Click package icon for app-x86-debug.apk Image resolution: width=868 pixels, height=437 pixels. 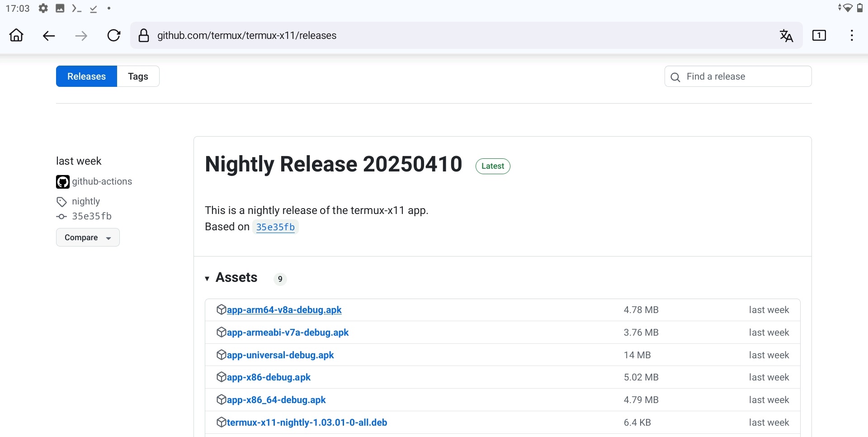tap(221, 377)
